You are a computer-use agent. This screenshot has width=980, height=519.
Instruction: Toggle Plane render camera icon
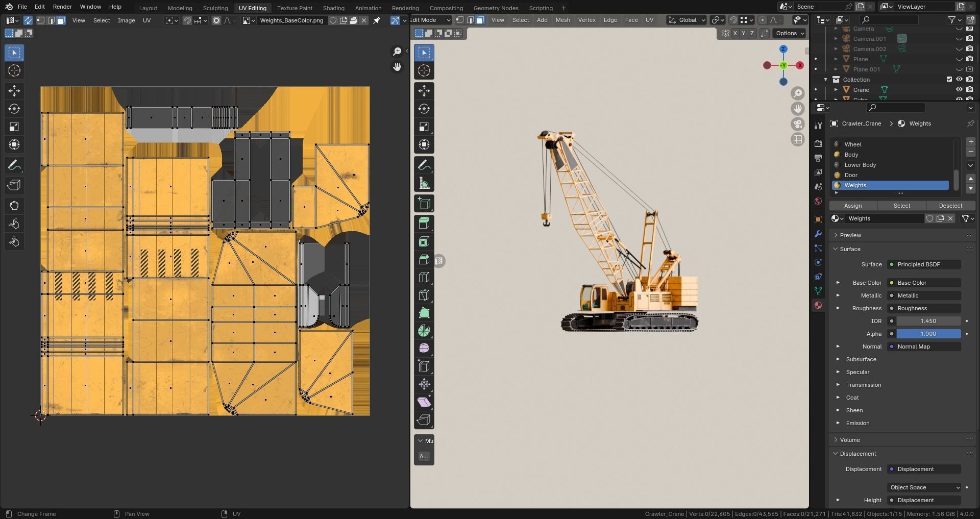(x=970, y=59)
